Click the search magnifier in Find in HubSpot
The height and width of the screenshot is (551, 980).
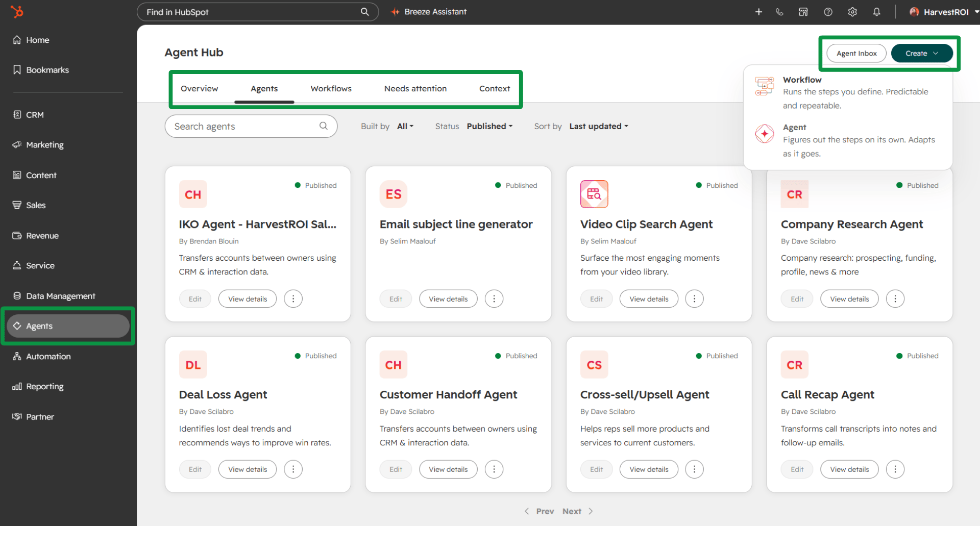pyautogui.click(x=364, y=12)
